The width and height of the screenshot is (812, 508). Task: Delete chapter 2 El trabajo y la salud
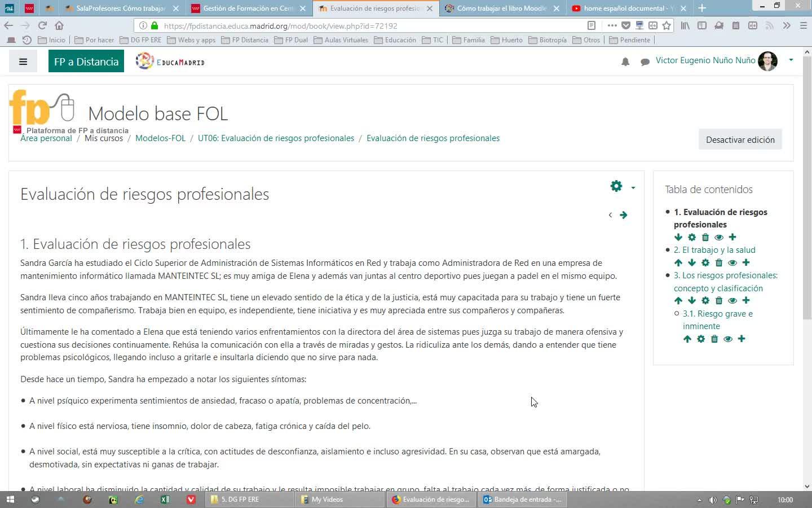(719, 262)
